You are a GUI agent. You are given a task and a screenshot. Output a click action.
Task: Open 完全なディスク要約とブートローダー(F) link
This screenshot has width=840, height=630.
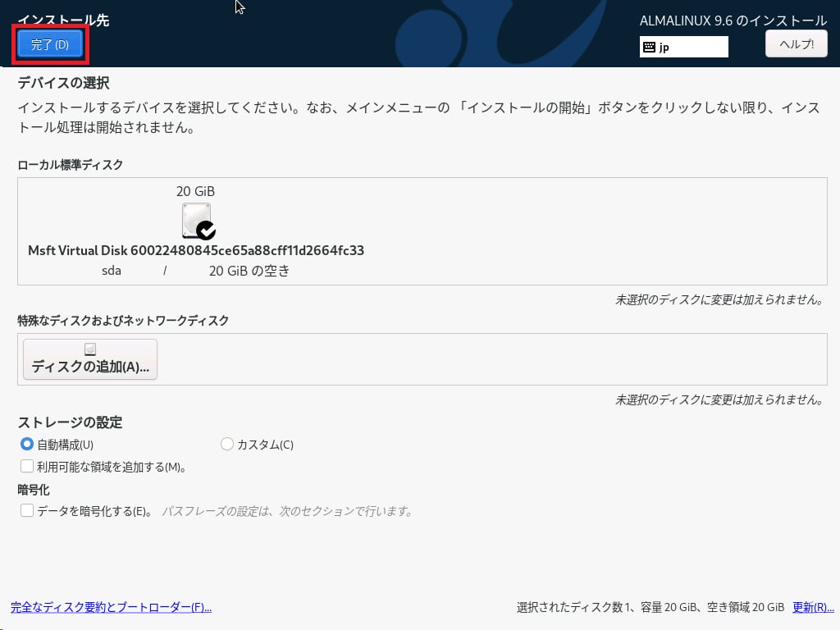tap(111, 608)
